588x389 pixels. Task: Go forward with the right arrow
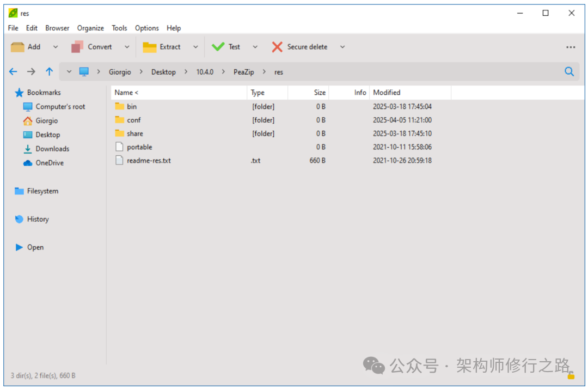pos(31,72)
